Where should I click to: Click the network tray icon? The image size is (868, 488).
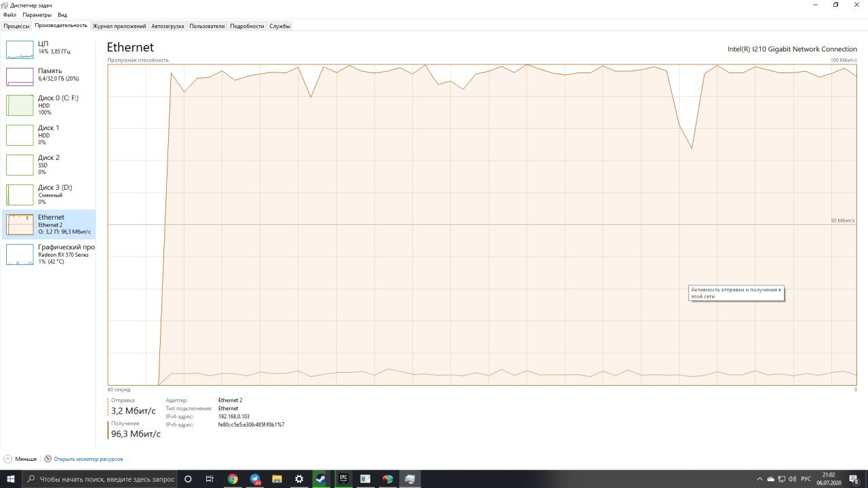point(782,479)
